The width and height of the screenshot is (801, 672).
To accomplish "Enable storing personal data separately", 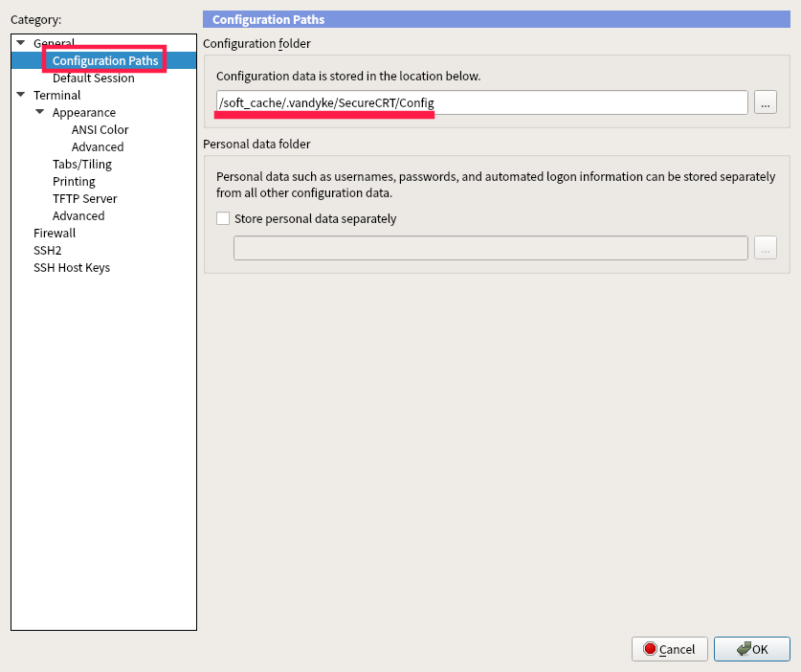I will [x=223, y=218].
